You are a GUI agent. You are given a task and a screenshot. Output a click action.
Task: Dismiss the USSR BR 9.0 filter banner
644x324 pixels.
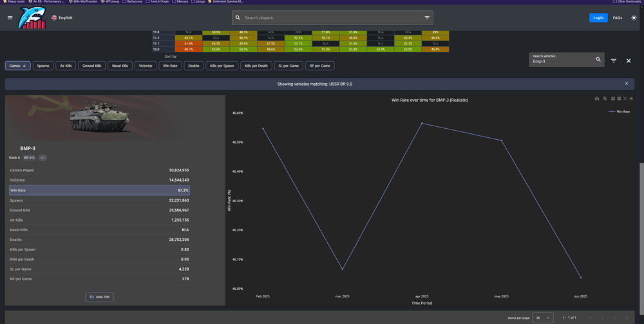[627, 83]
